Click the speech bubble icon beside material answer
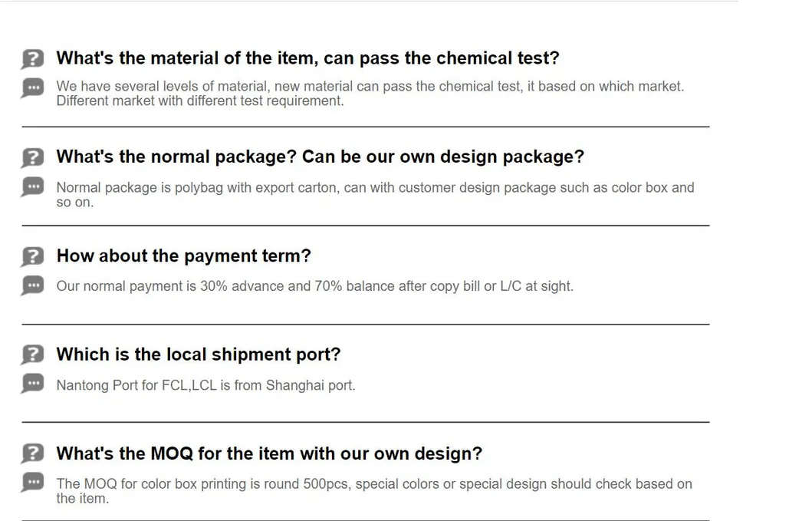This screenshot has width=812, height=521. tap(32, 88)
